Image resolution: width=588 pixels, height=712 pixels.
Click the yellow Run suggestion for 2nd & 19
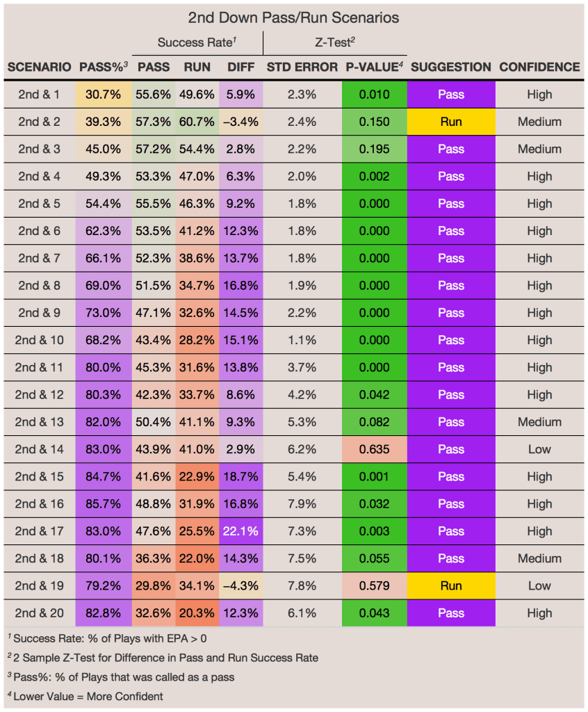(451, 585)
